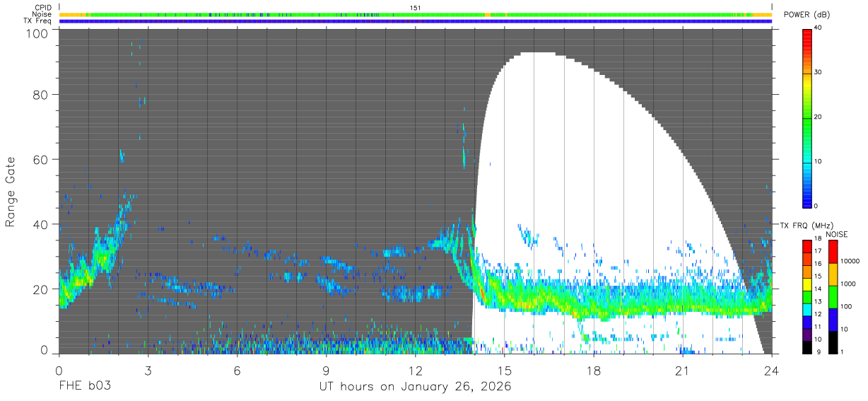Click the CPID row label
This screenshot has width=868, height=401.
[x=44, y=8]
